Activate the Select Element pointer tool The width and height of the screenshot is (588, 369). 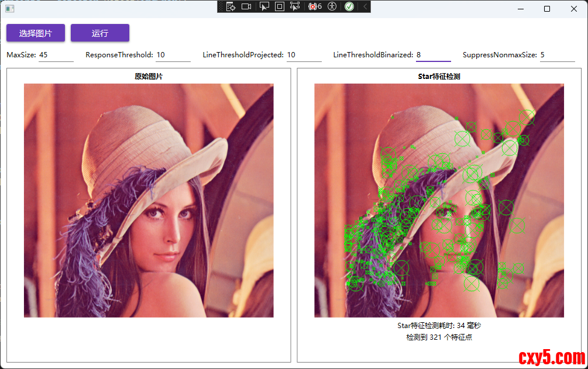[264, 6]
